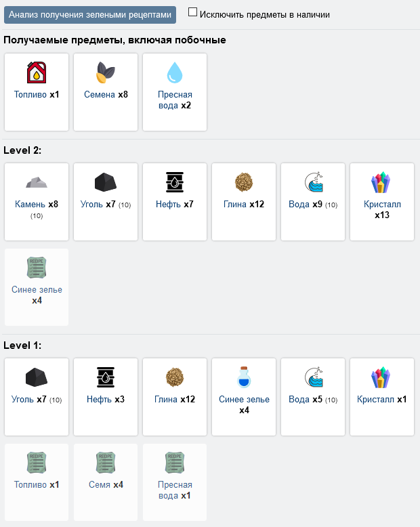Click the wave water icon in Level 1
420x527 pixels.
[313, 377]
